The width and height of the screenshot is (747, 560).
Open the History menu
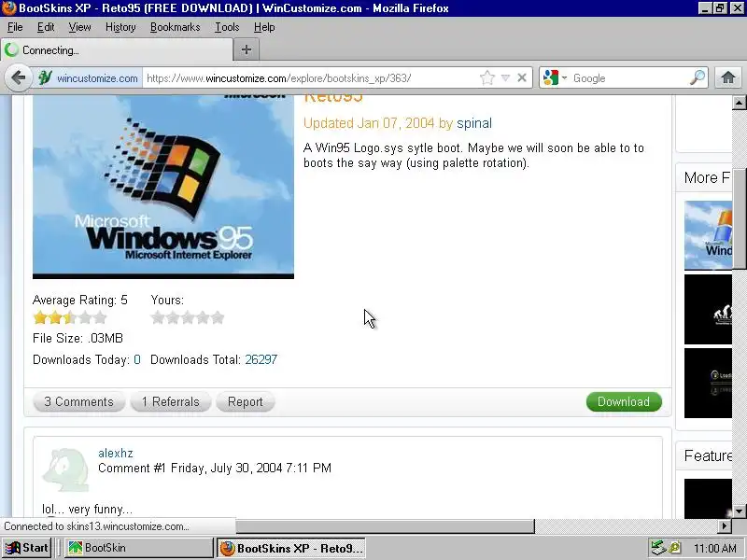pyautogui.click(x=120, y=27)
